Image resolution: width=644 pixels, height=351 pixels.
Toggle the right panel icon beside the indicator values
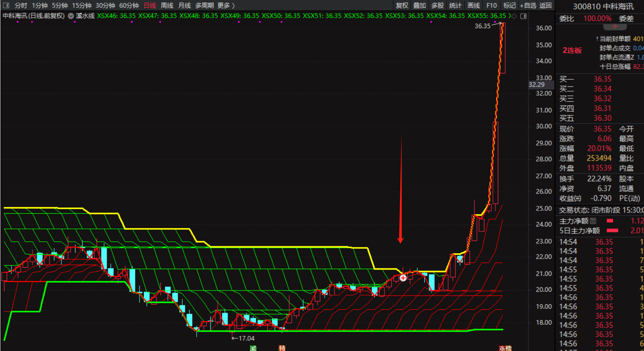coord(523,16)
